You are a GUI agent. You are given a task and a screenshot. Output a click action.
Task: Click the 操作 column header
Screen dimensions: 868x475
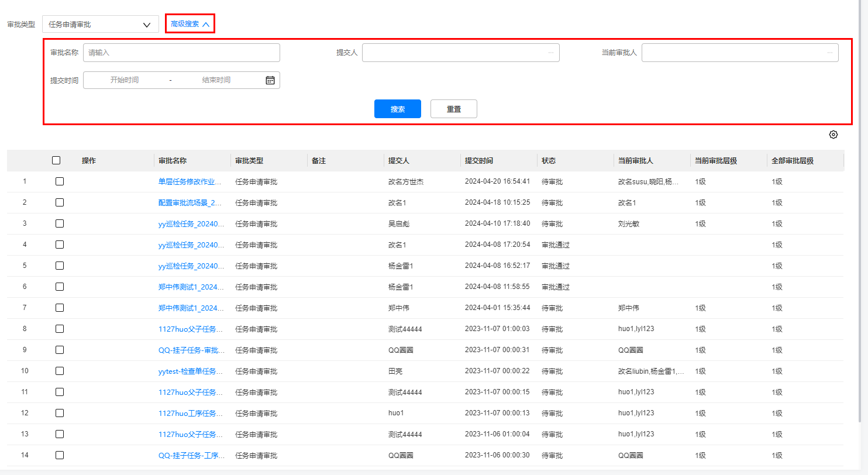[89, 160]
